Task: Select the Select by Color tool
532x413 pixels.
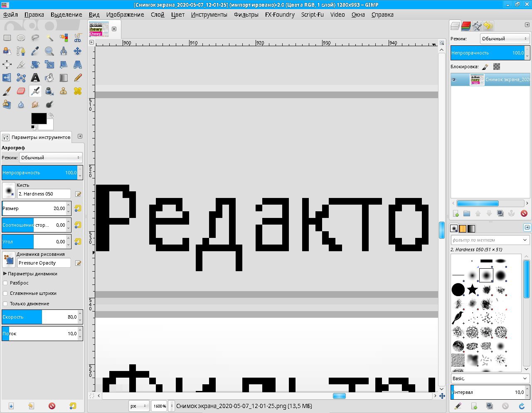Action: pos(64,38)
